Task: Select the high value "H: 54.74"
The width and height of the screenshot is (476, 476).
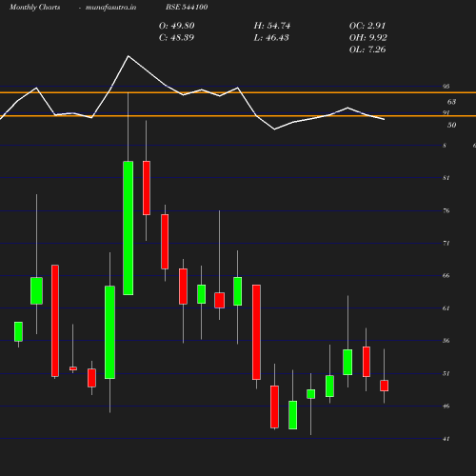Action: tap(272, 26)
